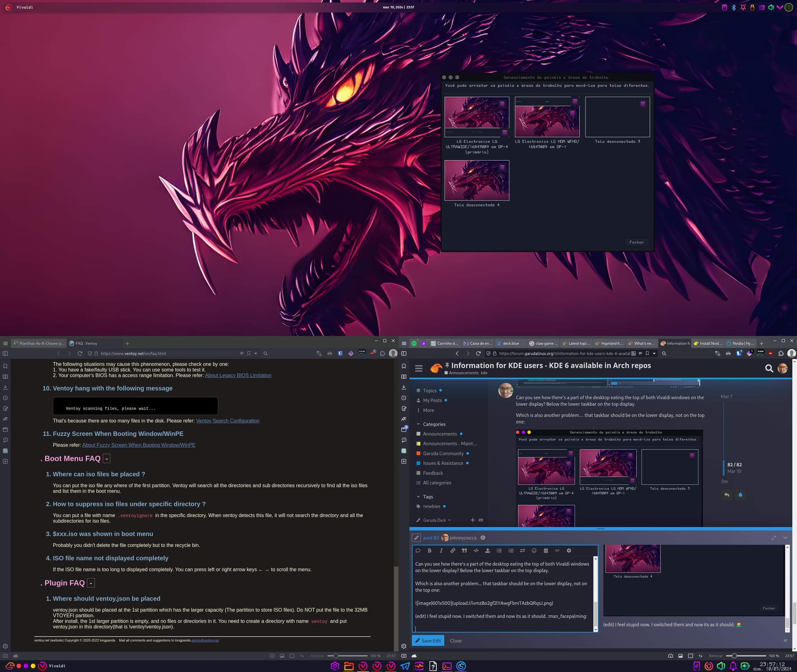Open the Ventoy Search Configuration link
This screenshot has width=797, height=672.
pyautogui.click(x=228, y=421)
